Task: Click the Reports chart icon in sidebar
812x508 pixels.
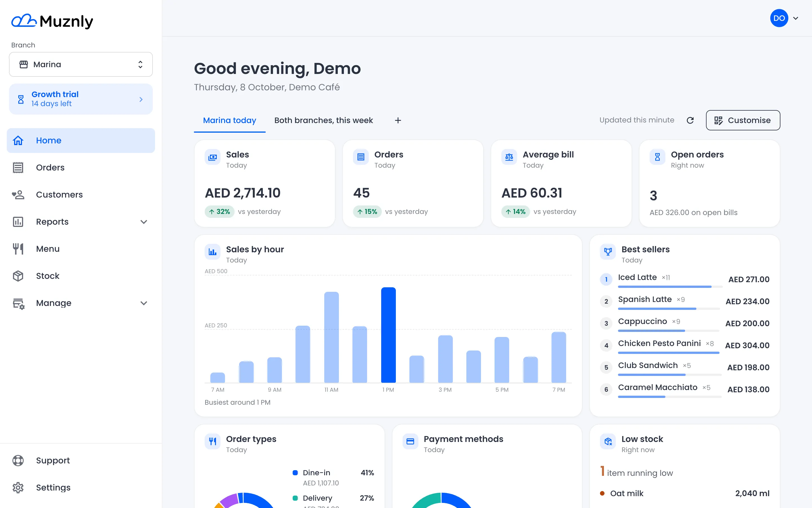Action: [x=18, y=222]
